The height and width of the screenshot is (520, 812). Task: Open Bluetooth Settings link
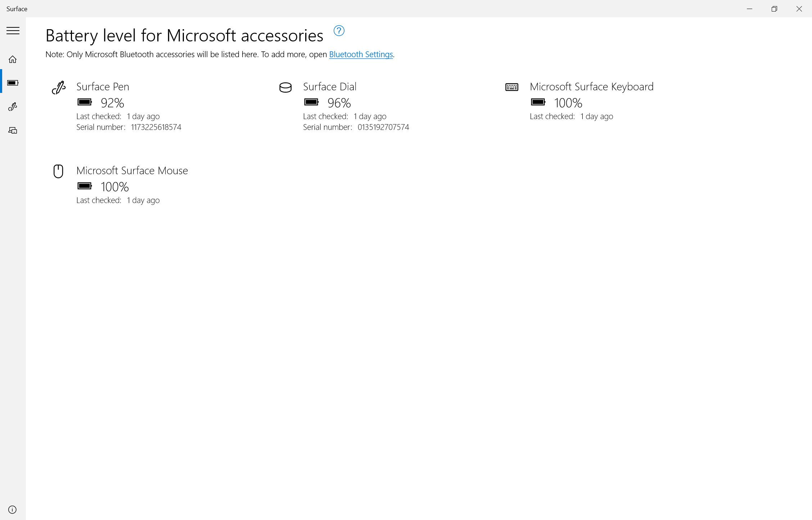pyautogui.click(x=361, y=54)
